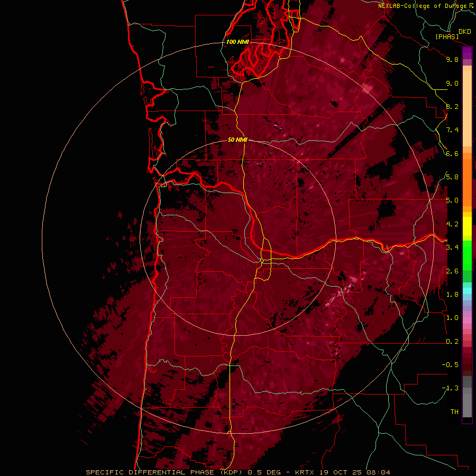Click the 4.2 legend value
Viewport: 476px width, 476px height.
point(452,224)
